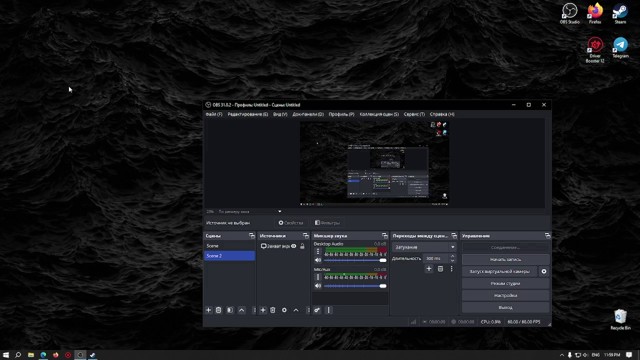640x360 pixels.
Task: Open Справка menu
Action: pos(442,114)
